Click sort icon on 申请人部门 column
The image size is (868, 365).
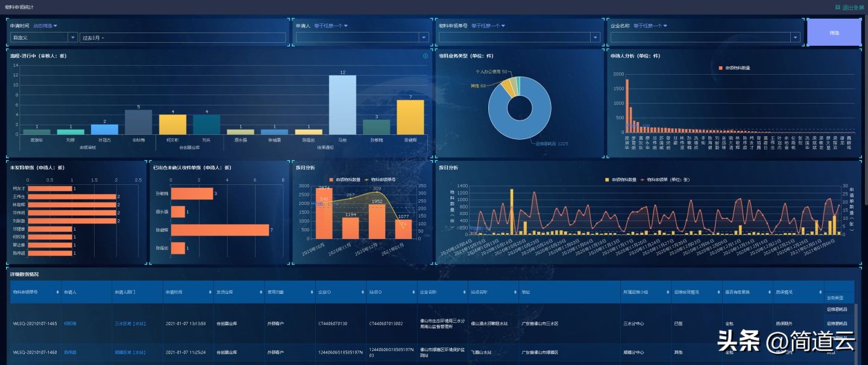click(159, 292)
